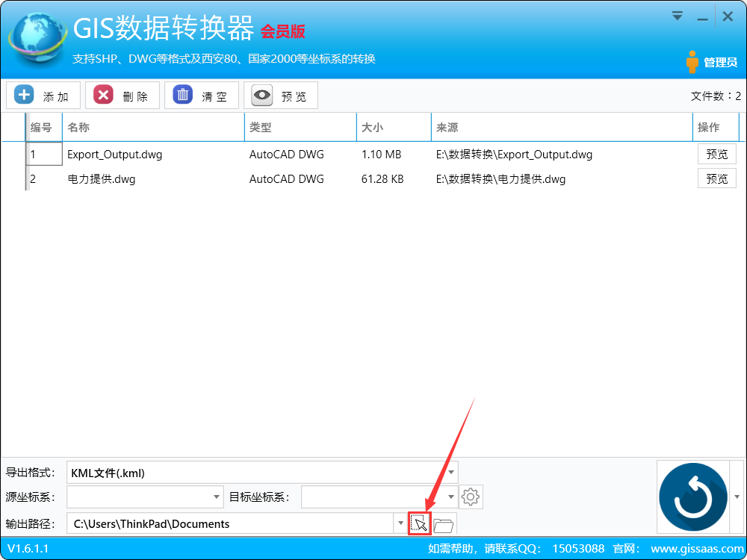This screenshot has width=747, height=560.
Task: Click row number 1 cell
Action: [44, 154]
